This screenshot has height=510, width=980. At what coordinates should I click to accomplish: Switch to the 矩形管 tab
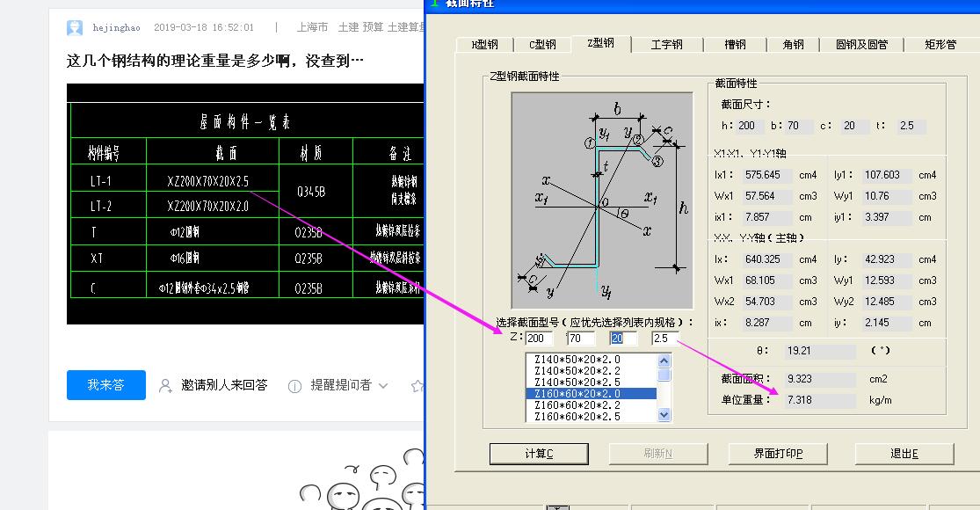point(940,44)
